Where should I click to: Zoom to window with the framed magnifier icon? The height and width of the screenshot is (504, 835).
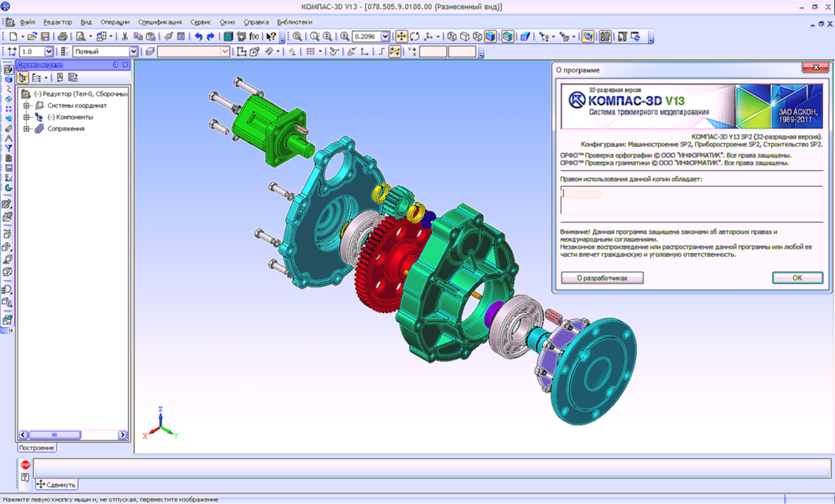(314, 36)
